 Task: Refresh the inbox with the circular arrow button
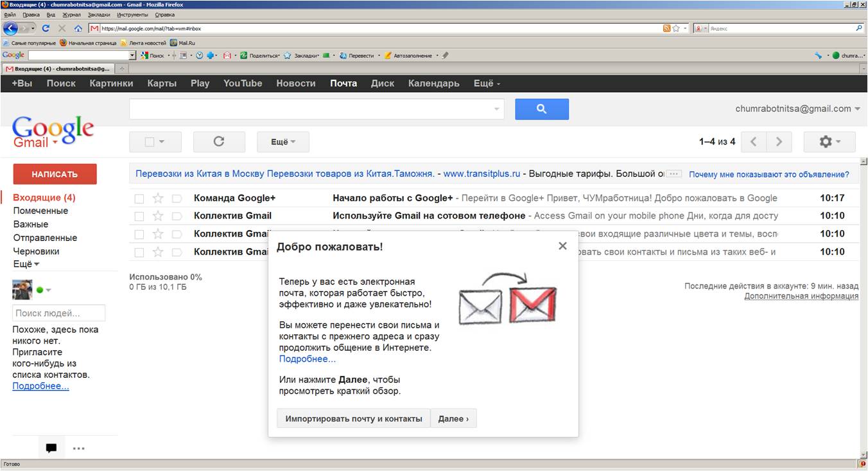(219, 142)
